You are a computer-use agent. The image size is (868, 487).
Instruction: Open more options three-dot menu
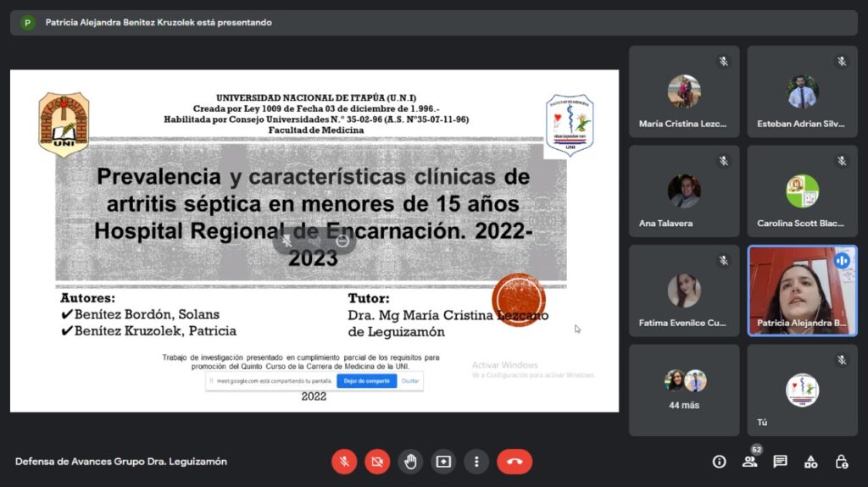(476, 462)
